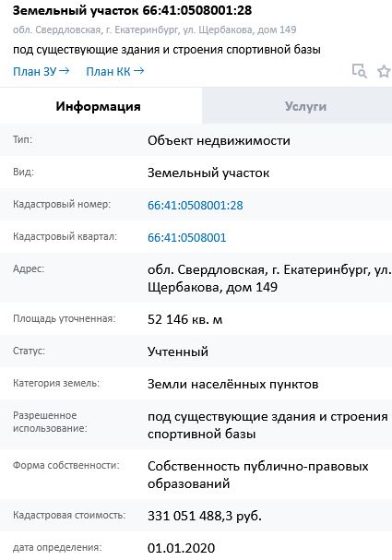
Task: Open cadastral number link 66:41:0508001:28
Action: (196, 206)
